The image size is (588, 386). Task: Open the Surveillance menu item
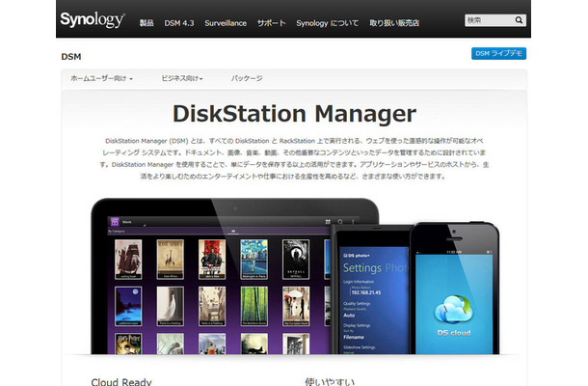pyautogui.click(x=226, y=23)
